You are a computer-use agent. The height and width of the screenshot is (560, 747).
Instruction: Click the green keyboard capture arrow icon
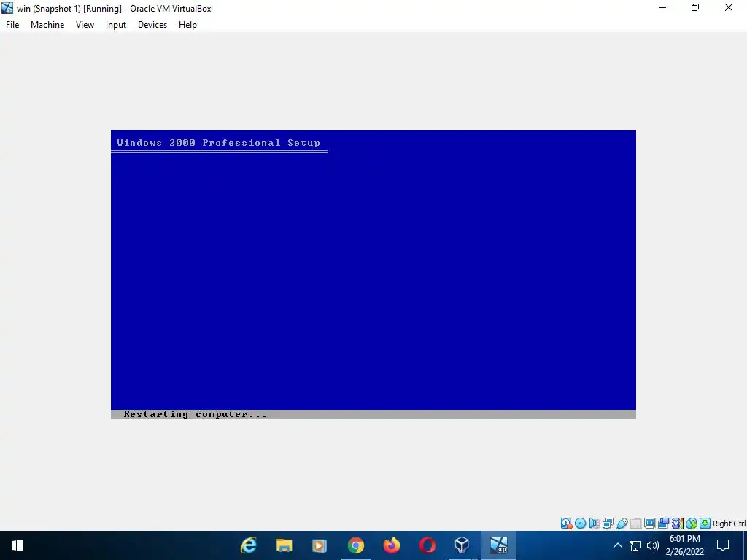(x=705, y=524)
